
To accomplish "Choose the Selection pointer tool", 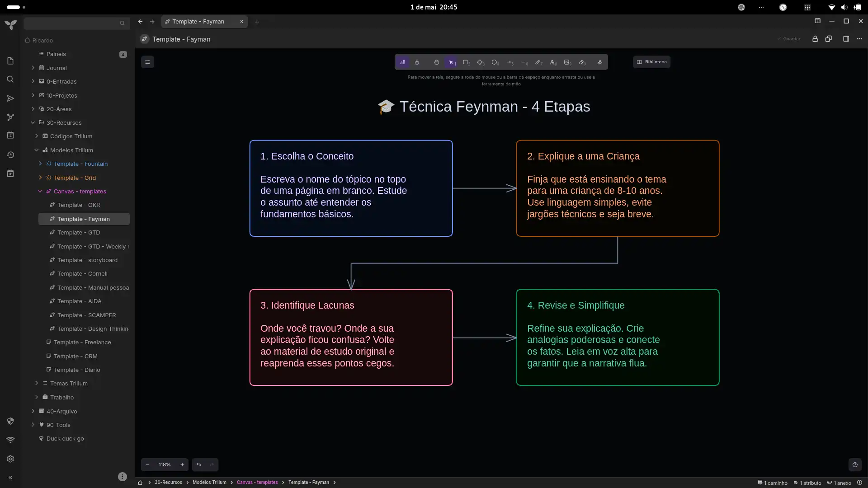I will tap(451, 62).
